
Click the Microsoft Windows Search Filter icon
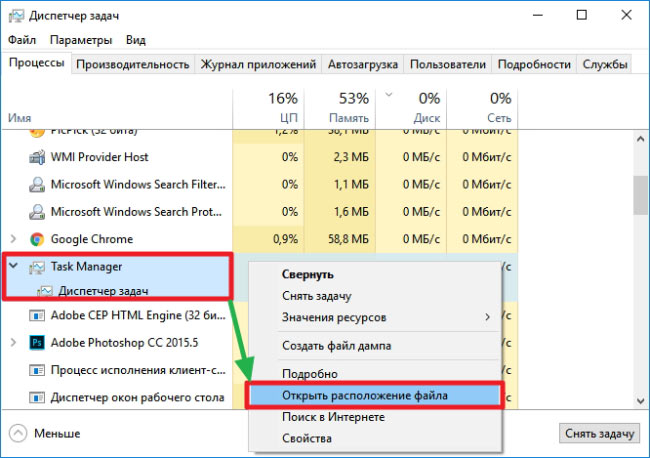36,184
